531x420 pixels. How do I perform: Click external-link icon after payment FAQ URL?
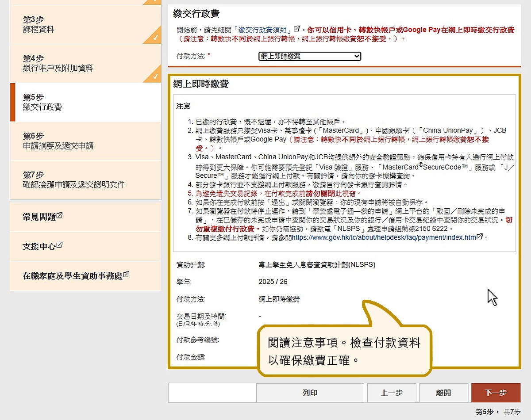coord(480,237)
